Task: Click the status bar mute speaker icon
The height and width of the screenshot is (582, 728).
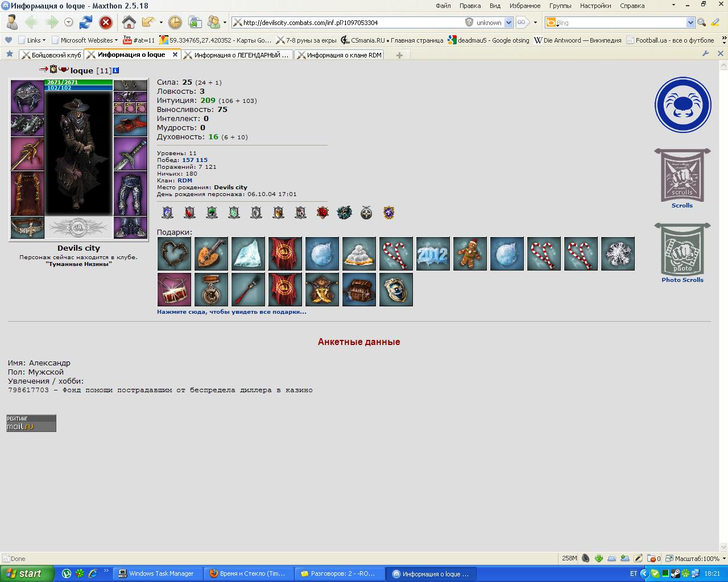Action: pyautogui.click(x=585, y=558)
